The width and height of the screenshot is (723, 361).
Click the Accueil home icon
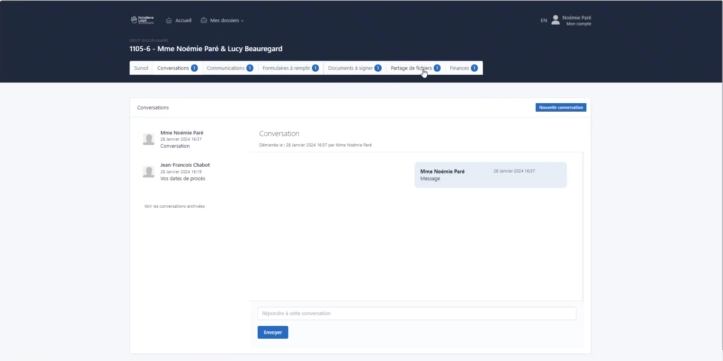tap(169, 20)
